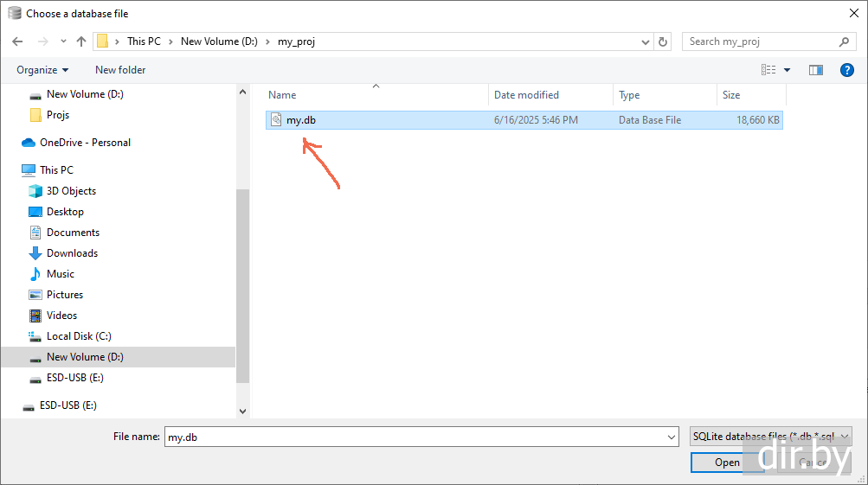Open Downloads in the navigation pane
The width and height of the screenshot is (868, 485).
pos(72,252)
